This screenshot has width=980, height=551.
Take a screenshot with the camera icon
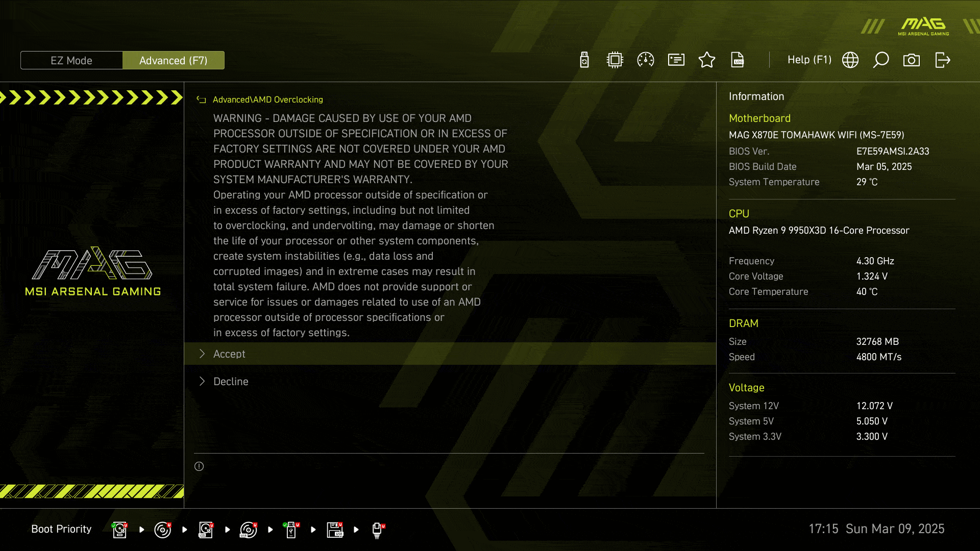click(x=912, y=60)
